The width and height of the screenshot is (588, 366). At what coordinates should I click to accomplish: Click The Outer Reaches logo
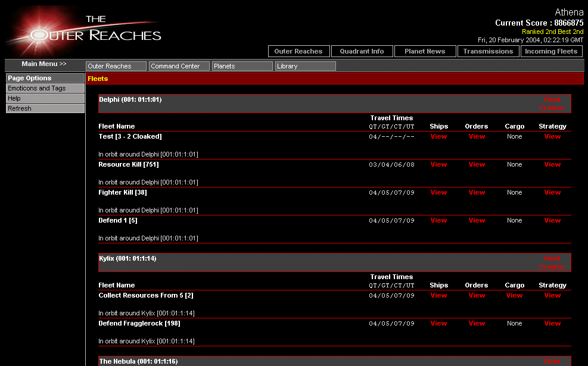coord(83,31)
